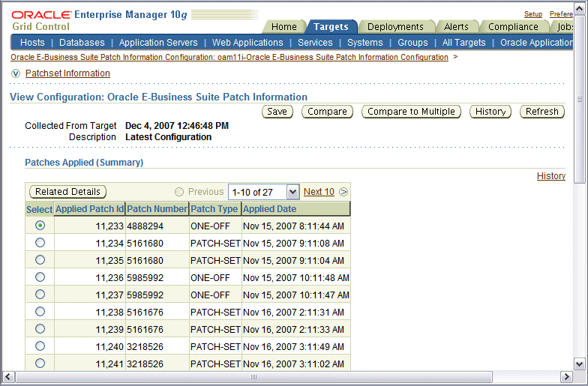Sort by Patch Type column header
The image size is (588, 386).
(214, 208)
